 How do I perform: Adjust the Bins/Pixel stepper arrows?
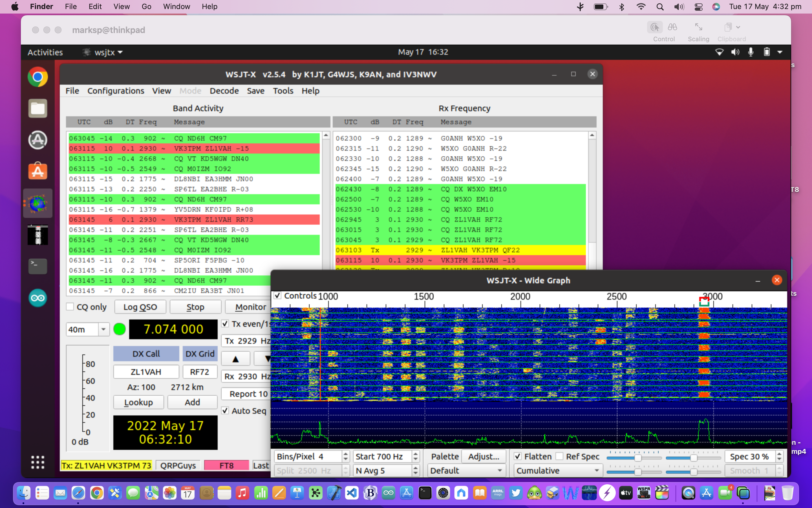tap(346, 456)
